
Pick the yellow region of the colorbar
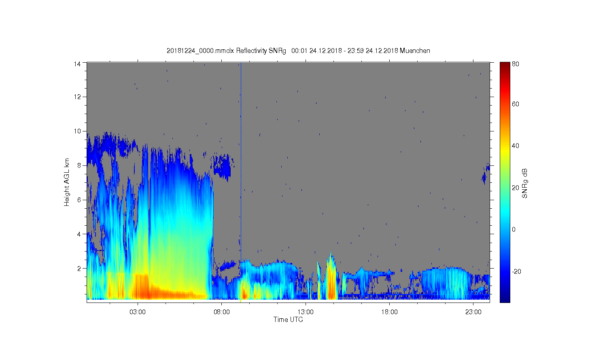505,150
